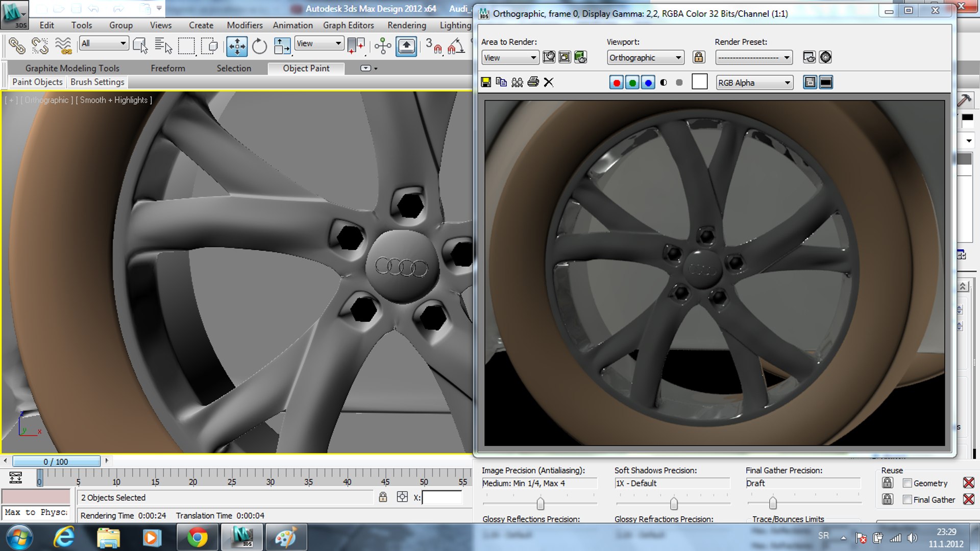The width and height of the screenshot is (980, 551).
Task: Toggle monochrome display
Action: (679, 83)
